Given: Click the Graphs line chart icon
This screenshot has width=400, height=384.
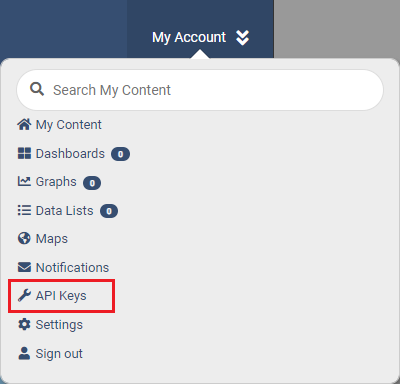Looking at the screenshot, I should coord(24,181).
